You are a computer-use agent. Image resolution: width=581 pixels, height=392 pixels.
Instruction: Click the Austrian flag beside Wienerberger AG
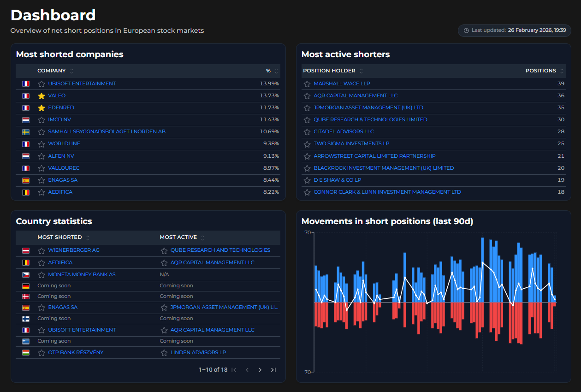26,250
